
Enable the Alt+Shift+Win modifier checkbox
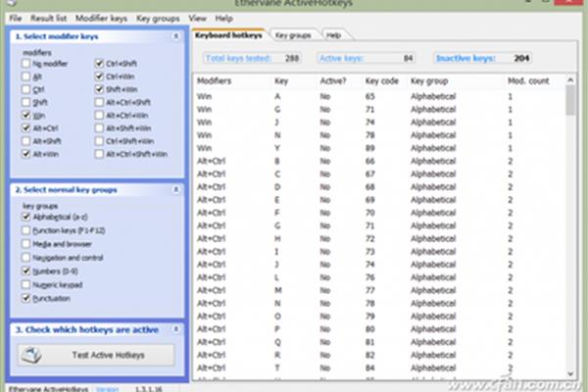click(99, 128)
